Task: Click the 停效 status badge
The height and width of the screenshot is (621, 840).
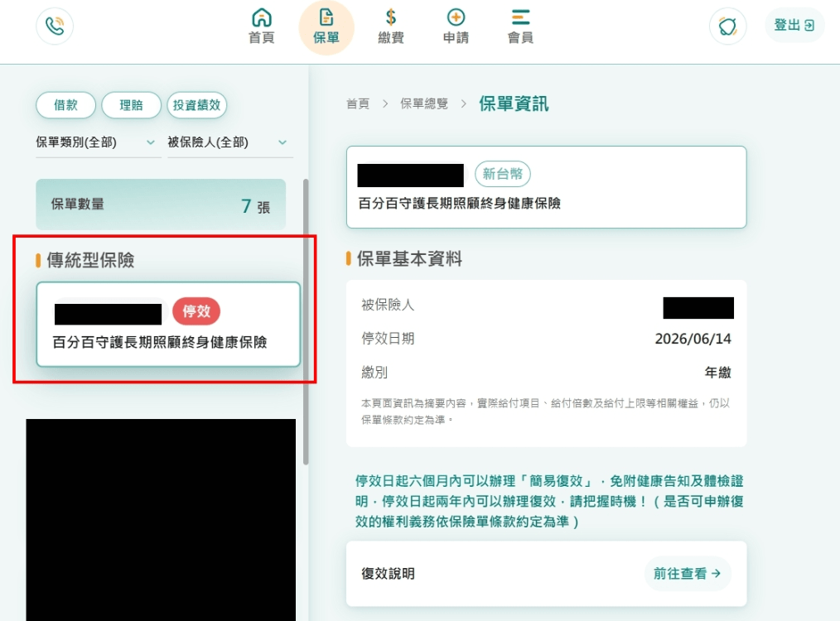Action: point(196,311)
